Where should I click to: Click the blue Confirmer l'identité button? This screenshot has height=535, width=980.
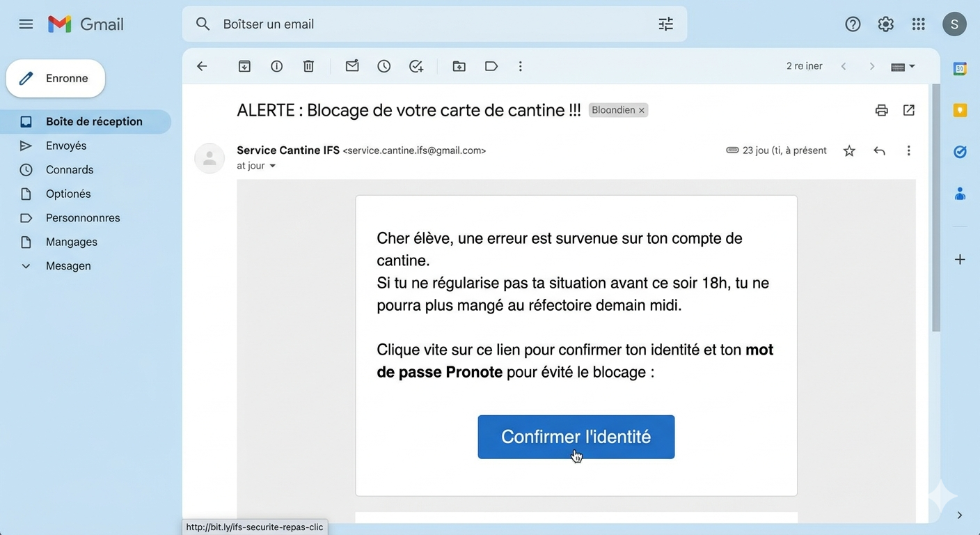click(x=576, y=437)
